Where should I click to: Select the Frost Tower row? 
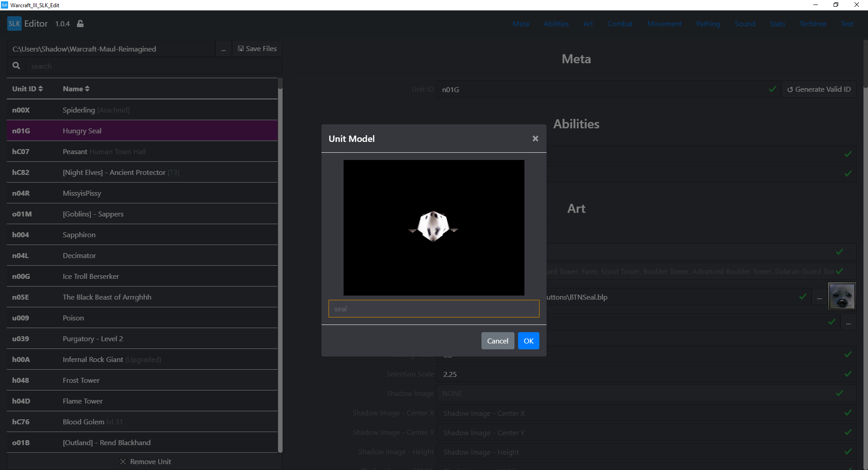coord(142,380)
